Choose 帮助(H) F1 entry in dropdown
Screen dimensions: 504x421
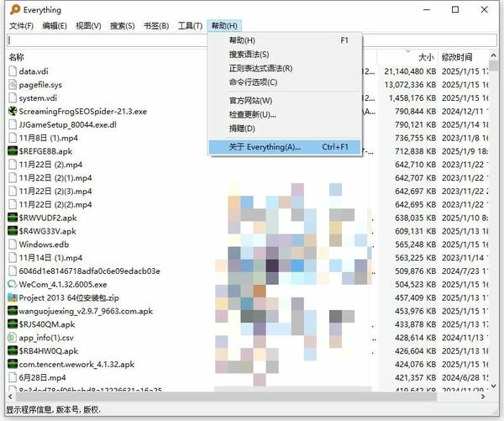pos(285,40)
